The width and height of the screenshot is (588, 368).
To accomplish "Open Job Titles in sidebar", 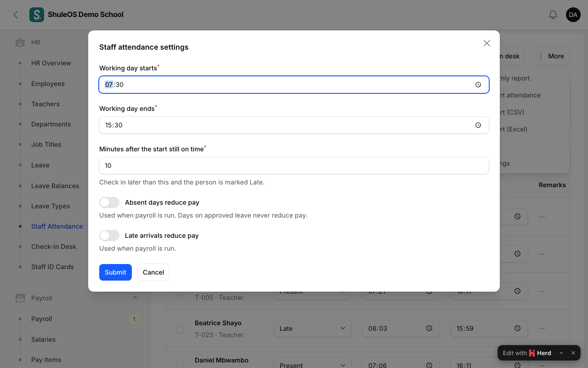I will 46,144.
